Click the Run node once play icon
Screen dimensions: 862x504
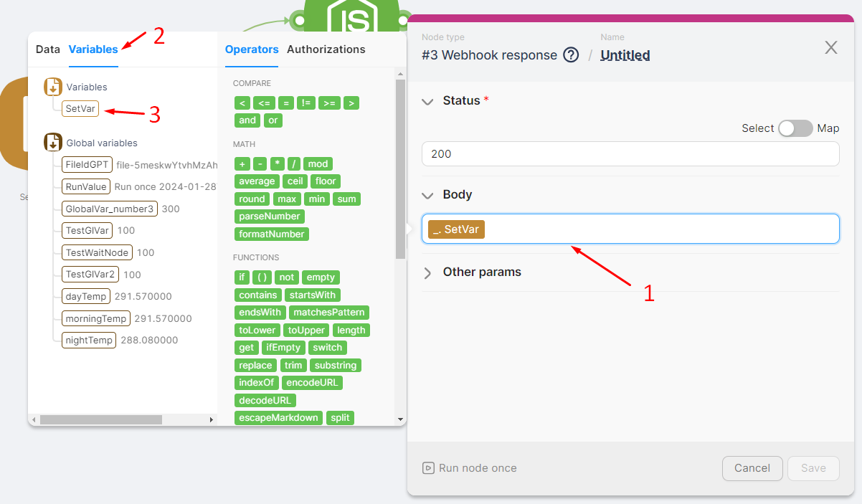click(428, 468)
